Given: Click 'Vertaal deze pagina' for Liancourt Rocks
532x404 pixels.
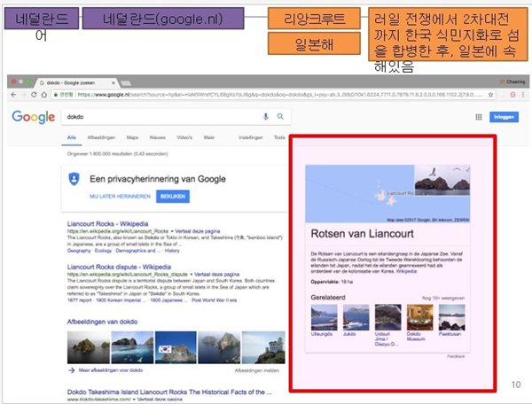Looking at the screenshot, I should [x=198, y=231].
